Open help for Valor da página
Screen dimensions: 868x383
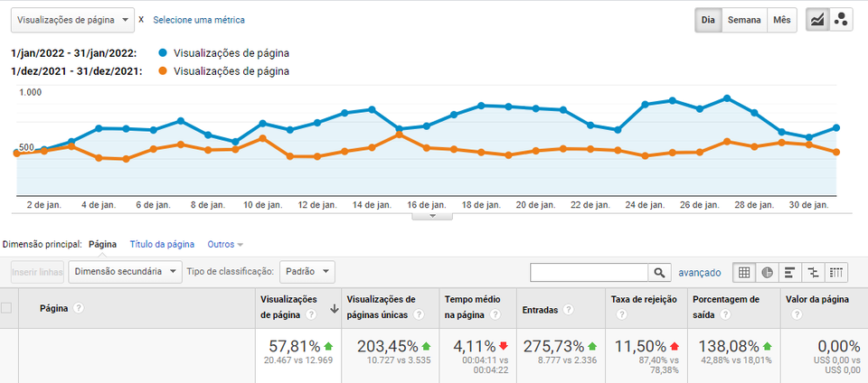[x=796, y=315]
